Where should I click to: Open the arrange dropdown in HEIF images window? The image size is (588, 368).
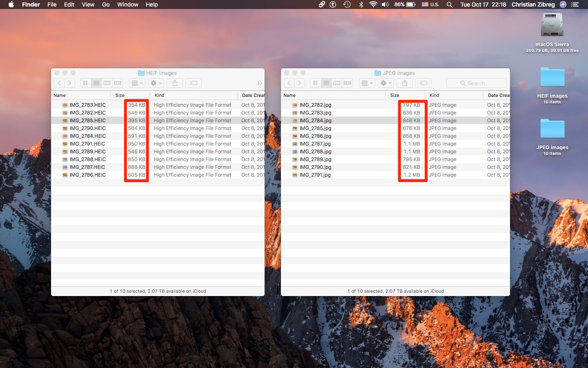coord(137,83)
